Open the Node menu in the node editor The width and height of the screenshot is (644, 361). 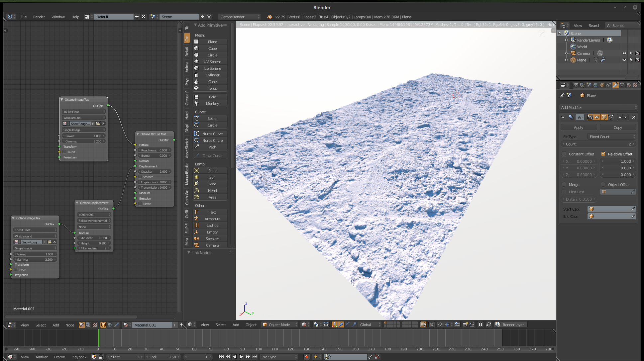coord(70,325)
